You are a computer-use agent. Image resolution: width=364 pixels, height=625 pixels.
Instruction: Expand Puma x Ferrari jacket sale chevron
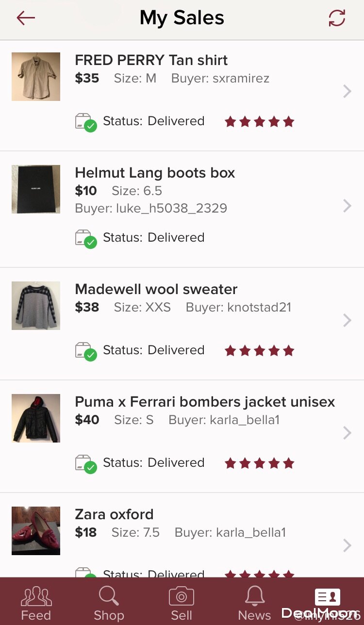(347, 433)
